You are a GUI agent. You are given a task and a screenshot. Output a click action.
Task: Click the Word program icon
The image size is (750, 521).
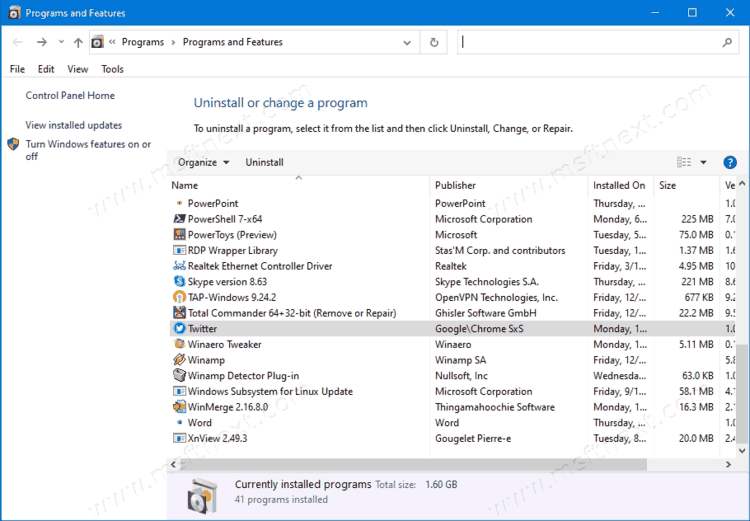coord(179,422)
